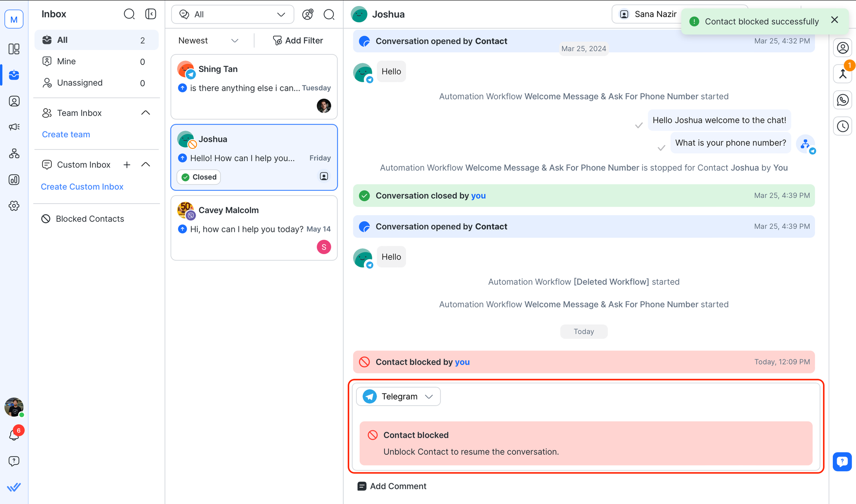This screenshot has width=856, height=504.
Task: Open the Broadcasts megaphone icon
Action: 14,127
